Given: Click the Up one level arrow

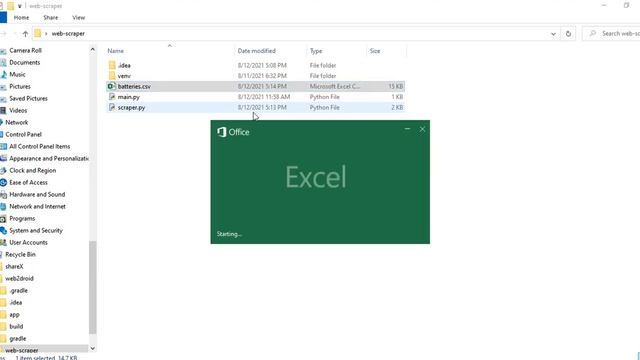Looking at the screenshot, I should pyautogui.click(x=25, y=34).
